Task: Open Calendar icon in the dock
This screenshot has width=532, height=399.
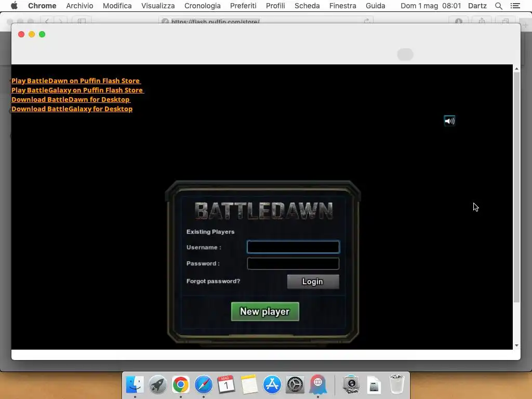Action: [227, 384]
